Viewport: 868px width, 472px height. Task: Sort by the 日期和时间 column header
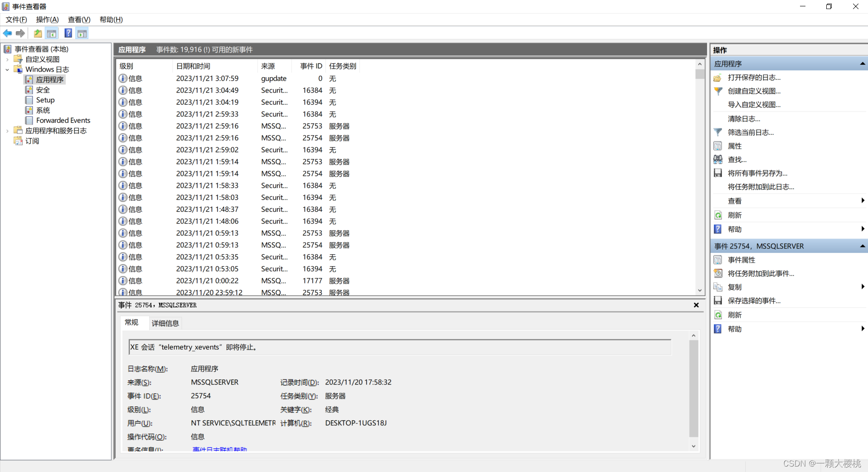[x=215, y=66]
